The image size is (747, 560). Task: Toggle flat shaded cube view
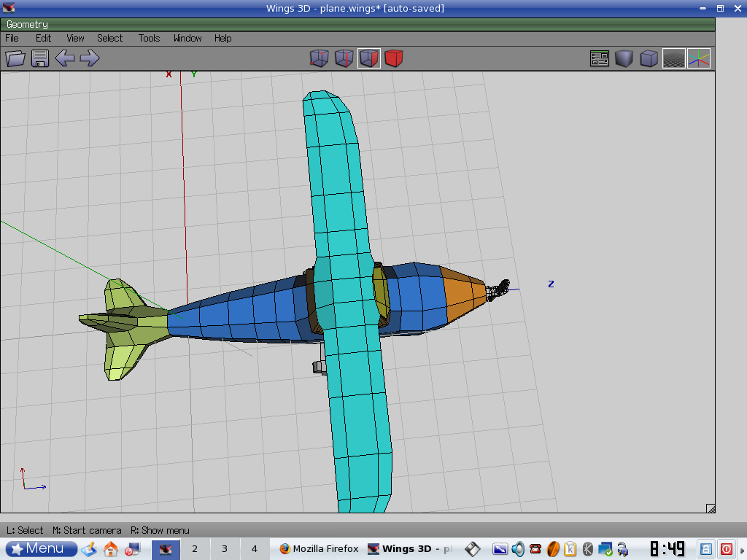(x=624, y=59)
